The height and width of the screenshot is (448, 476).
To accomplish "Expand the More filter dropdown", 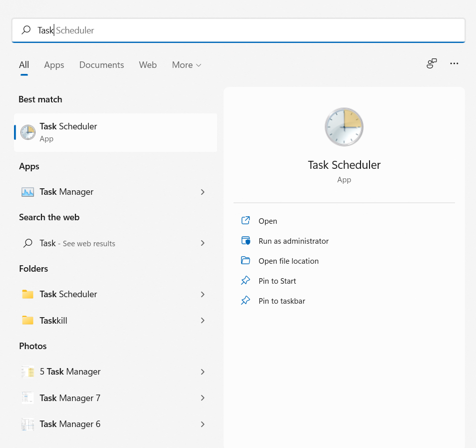I will coord(186,65).
